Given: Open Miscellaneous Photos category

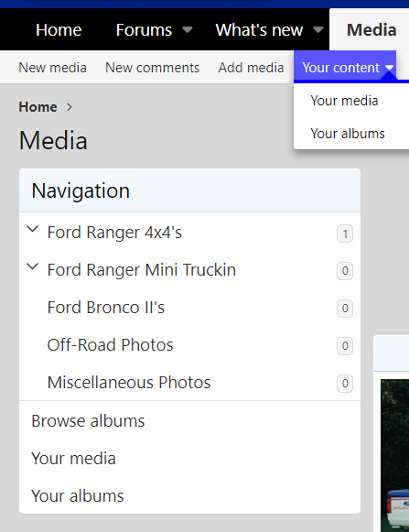Looking at the screenshot, I should (x=129, y=383).
